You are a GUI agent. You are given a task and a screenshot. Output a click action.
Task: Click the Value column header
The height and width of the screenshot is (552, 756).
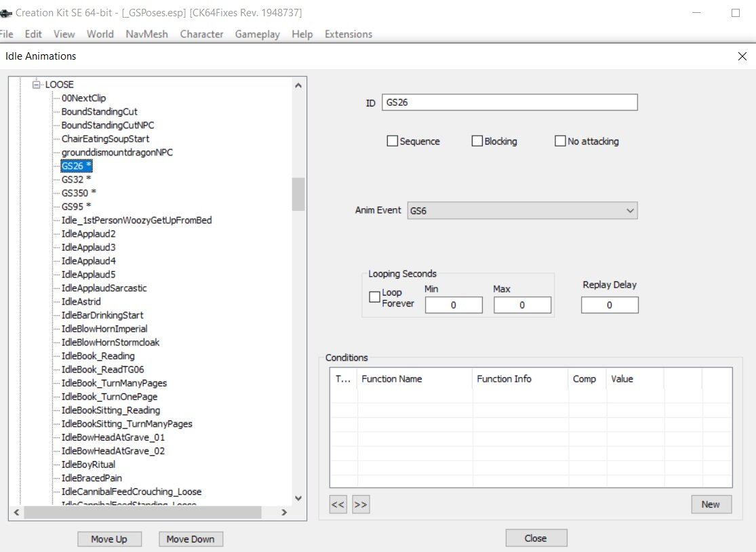[635, 379]
